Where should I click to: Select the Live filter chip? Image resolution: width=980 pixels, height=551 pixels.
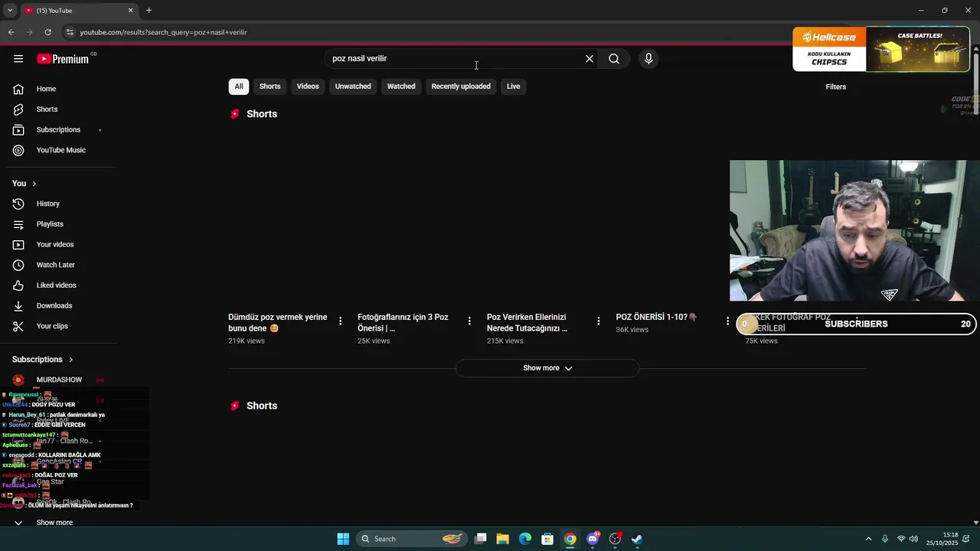click(513, 86)
